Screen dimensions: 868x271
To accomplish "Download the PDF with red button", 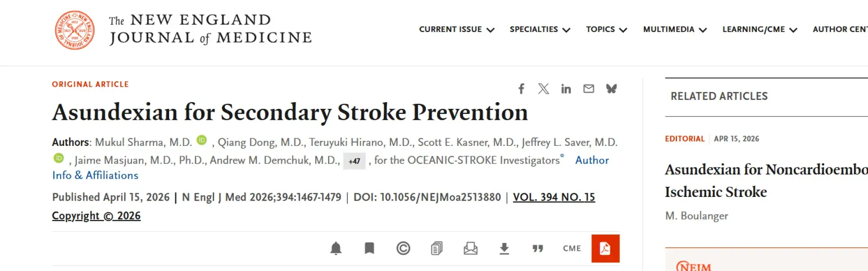I will [605, 248].
